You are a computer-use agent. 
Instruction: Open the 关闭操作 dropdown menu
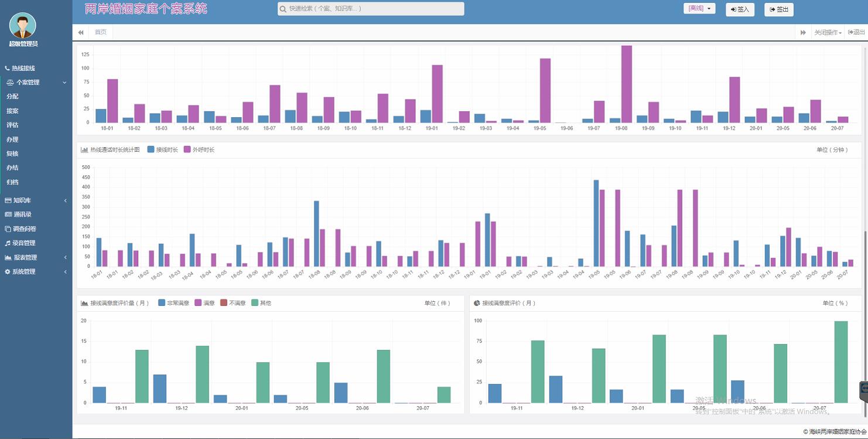[828, 33]
